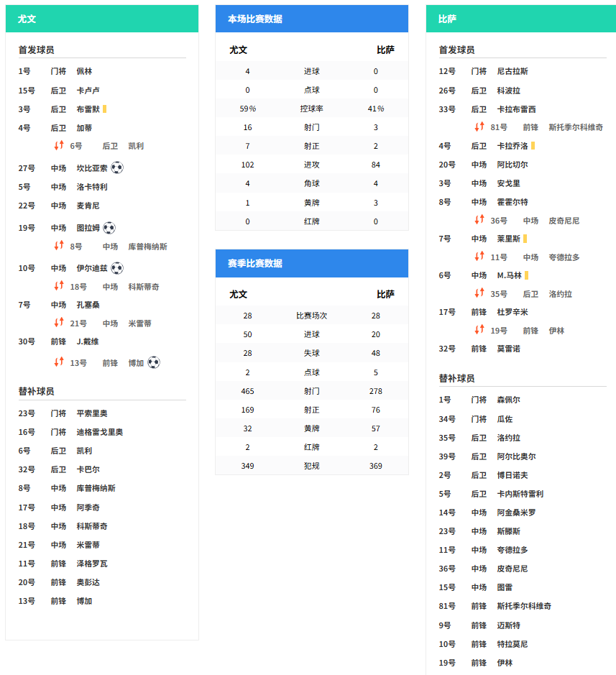This screenshot has height=675, width=616.
Task: Open Pisa forward 莫雷诺's player page
Action: 508,349
